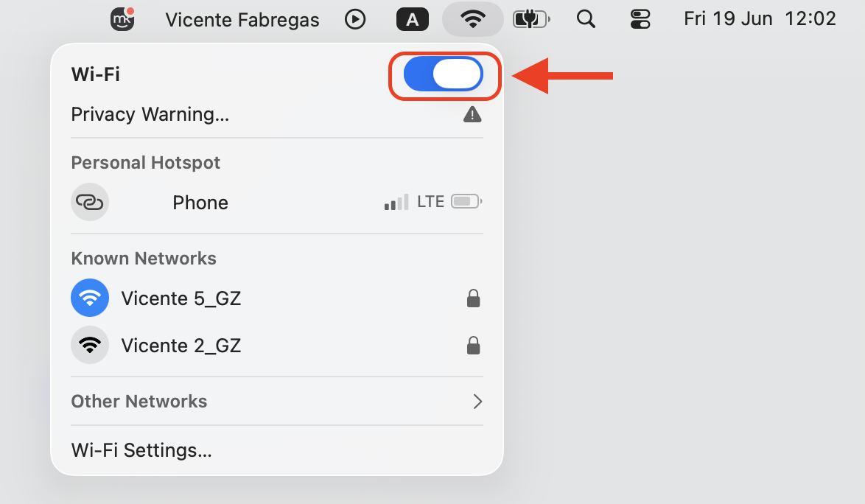Open the input source A icon
Viewport: 865px width, 504px height.
[x=412, y=19]
